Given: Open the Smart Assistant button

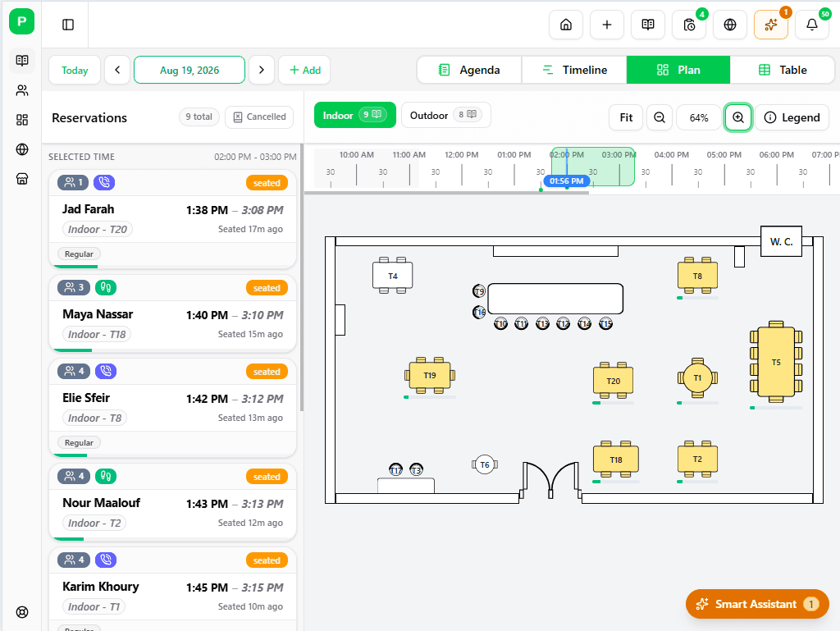Looking at the screenshot, I should [x=757, y=604].
